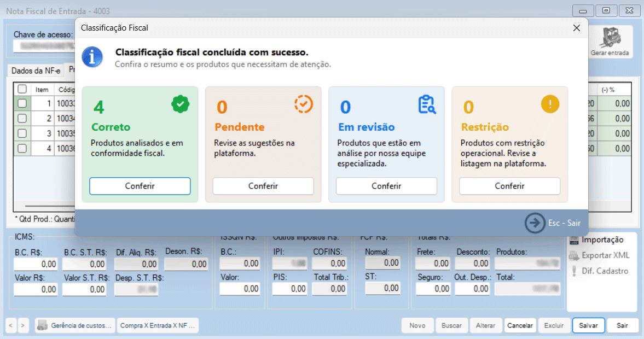
Task: Click the FCP Normal field
Action: point(383,262)
